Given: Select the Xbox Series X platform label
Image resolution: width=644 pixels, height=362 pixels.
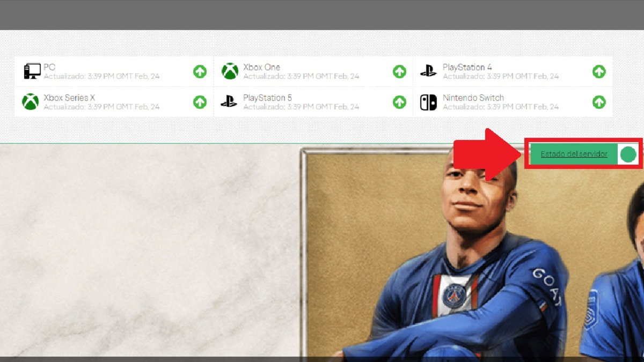Looking at the screenshot, I should coord(69,98).
